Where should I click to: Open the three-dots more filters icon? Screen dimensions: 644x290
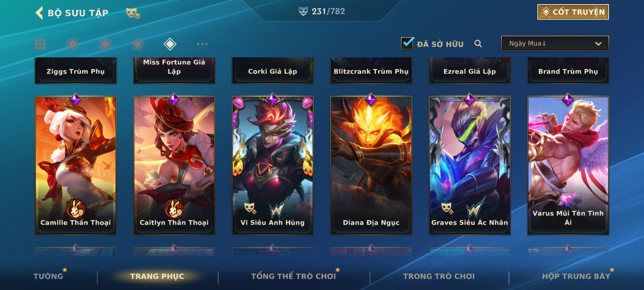pyautogui.click(x=202, y=44)
